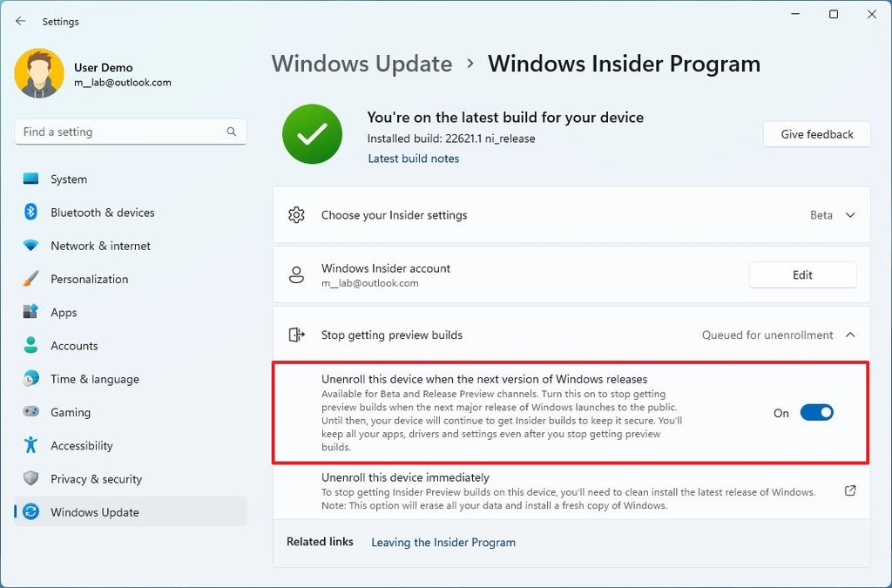Viewport: 892px width, 588px height.
Task: Click the back arrow in title bar
Action: coord(20,21)
